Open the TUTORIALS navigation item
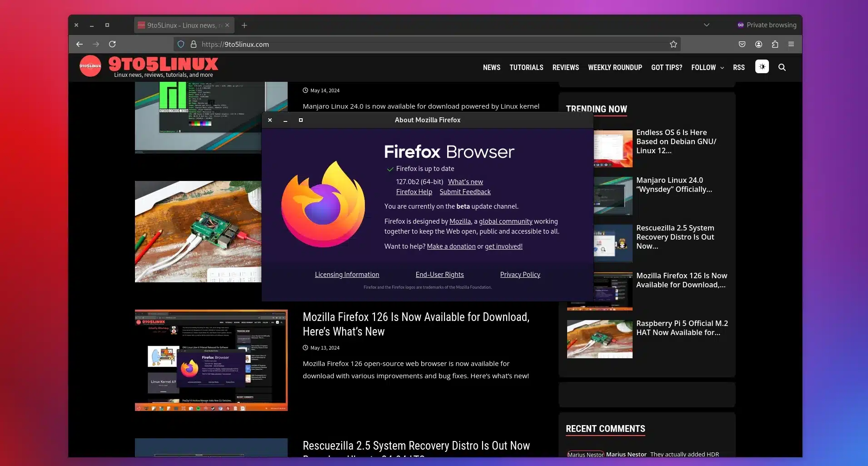 tap(526, 67)
